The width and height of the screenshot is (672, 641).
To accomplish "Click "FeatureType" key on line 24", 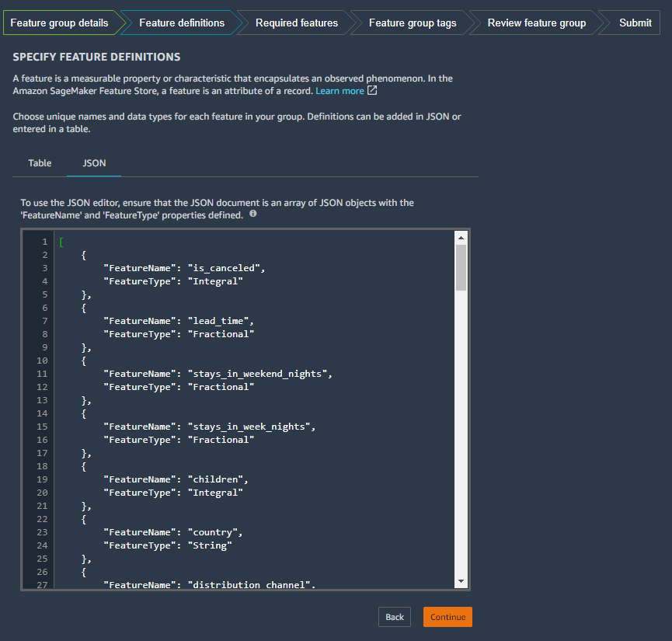I will (140, 545).
